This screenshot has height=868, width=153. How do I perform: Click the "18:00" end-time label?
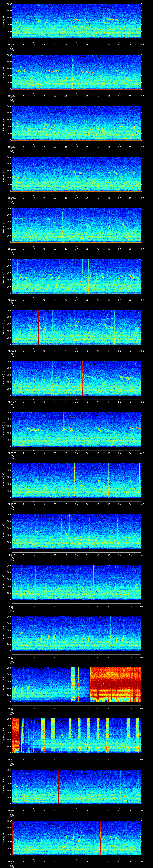click(x=141, y=861)
